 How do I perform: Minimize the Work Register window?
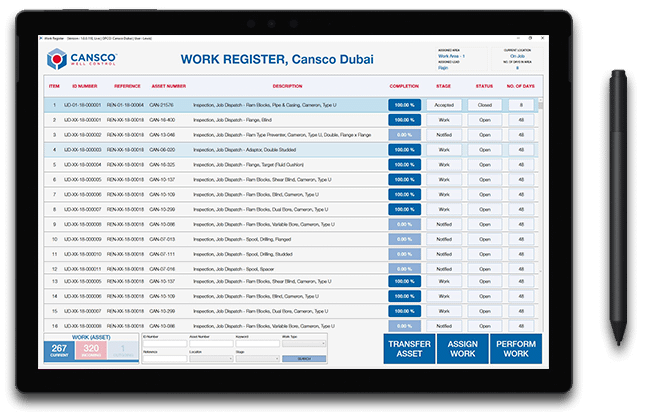coord(518,38)
